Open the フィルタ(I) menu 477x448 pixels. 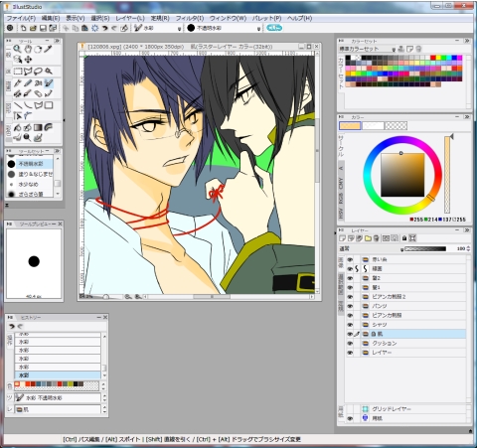190,18
